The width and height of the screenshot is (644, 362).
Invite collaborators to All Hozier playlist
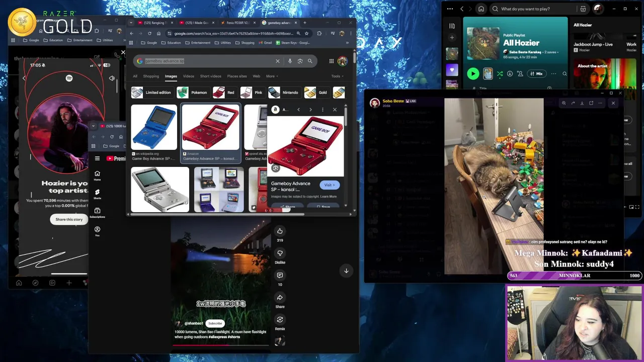click(519, 74)
